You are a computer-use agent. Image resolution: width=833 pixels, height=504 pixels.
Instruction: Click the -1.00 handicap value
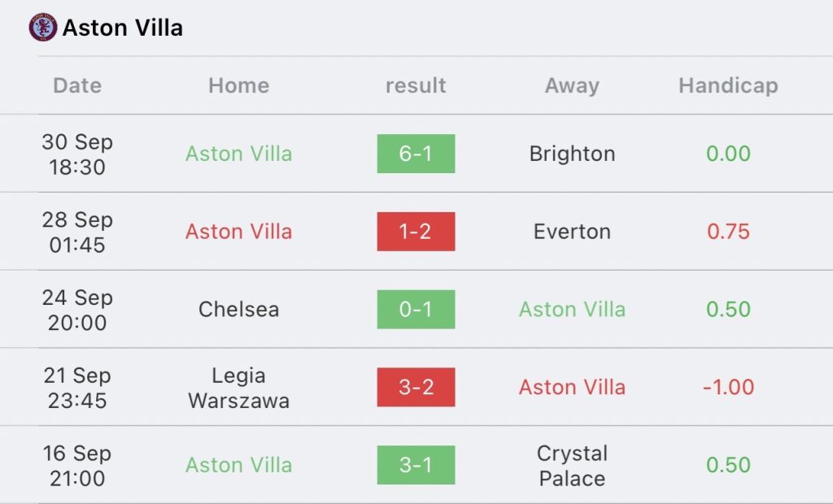click(728, 387)
